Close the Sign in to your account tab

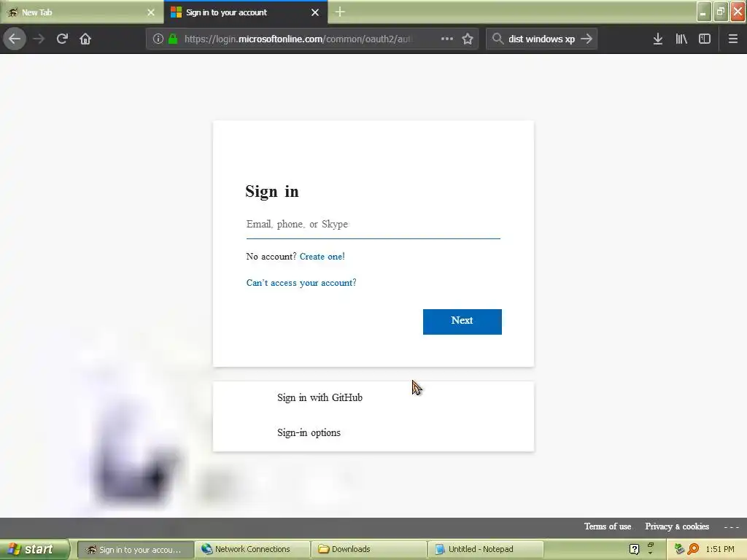tap(315, 12)
